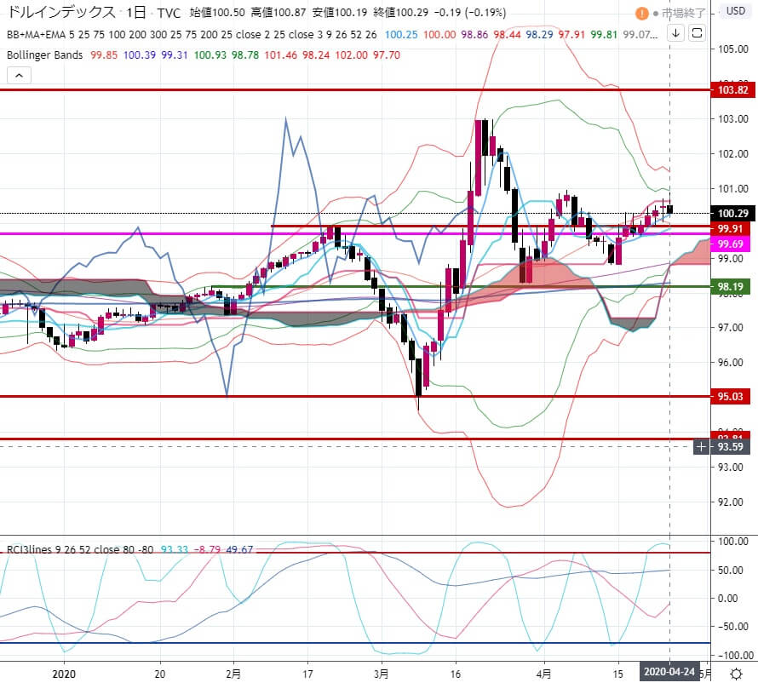This screenshot has height=700, width=758.
Task: Select the 100.29 current price label
Action: (732, 213)
